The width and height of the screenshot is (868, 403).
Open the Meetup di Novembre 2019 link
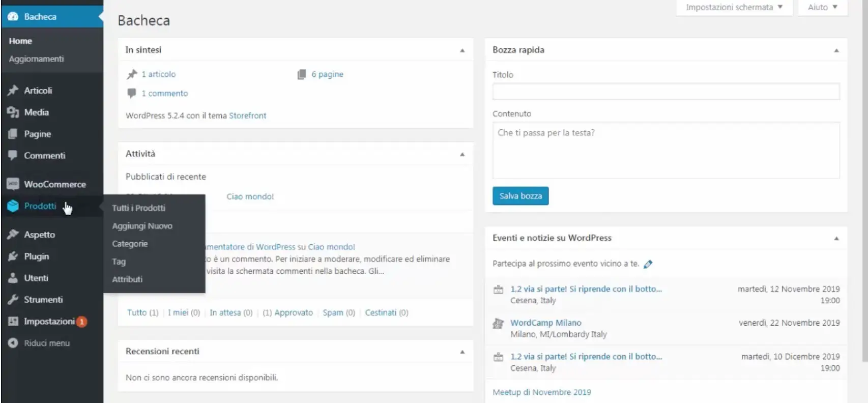click(542, 392)
